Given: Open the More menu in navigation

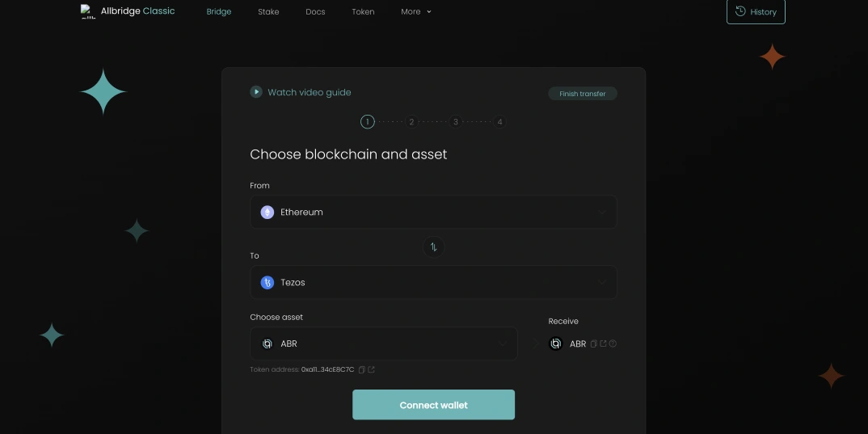Looking at the screenshot, I should click(x=415, y=11).
